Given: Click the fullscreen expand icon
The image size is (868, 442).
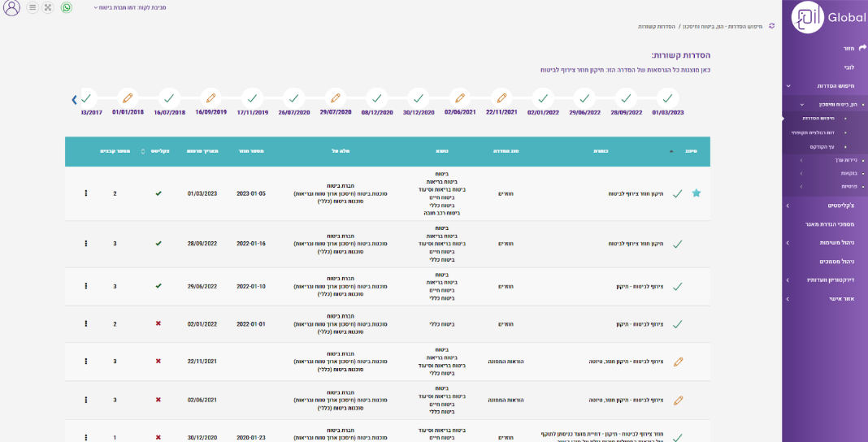Looking at the screenshot, I should [x=49, y=7].
